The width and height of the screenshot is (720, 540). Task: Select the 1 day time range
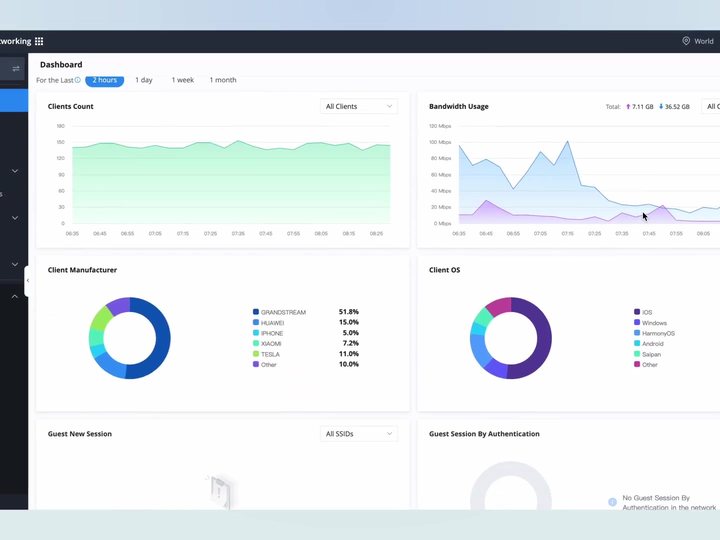pyautogui.click(x=144, y=80)
